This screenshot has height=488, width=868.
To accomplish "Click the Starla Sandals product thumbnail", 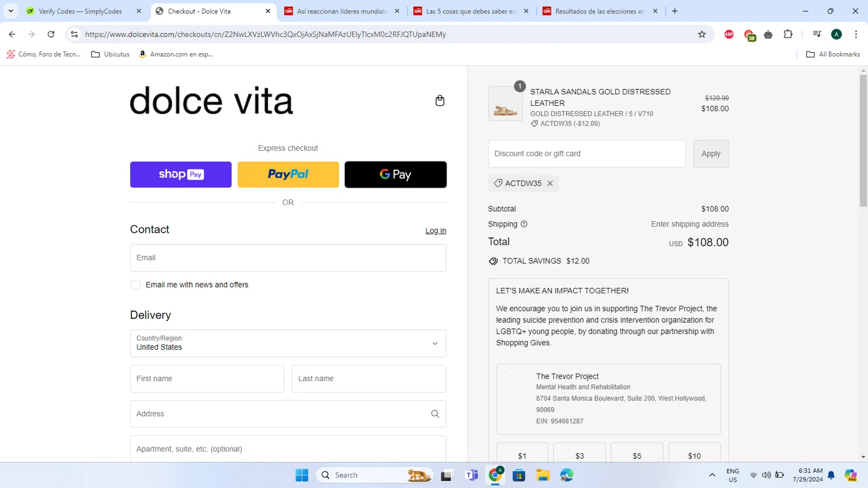I will point(506,103).
